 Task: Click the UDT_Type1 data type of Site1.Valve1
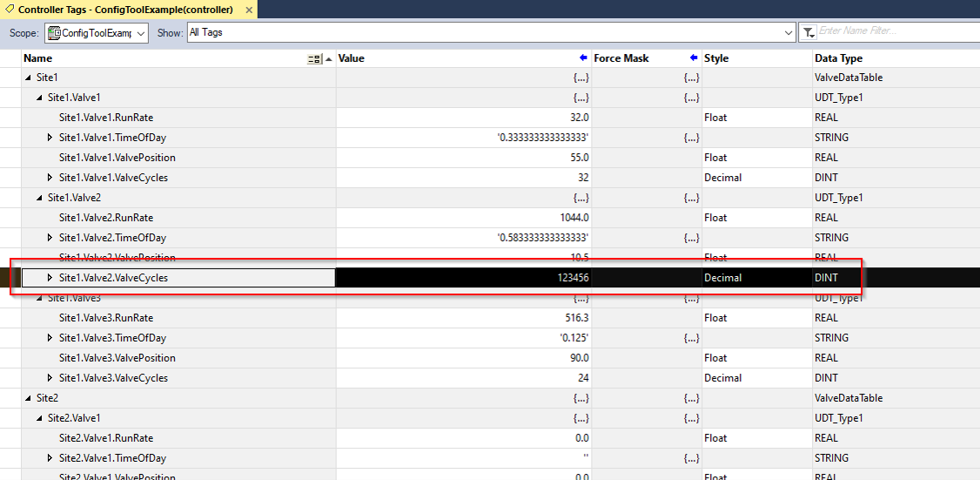(839, 98)
